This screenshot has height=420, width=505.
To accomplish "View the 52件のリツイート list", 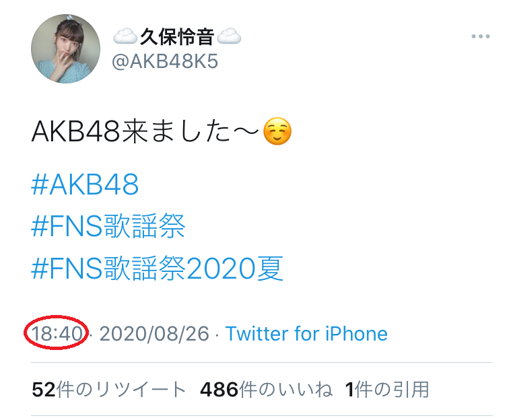I will (109, 390).
